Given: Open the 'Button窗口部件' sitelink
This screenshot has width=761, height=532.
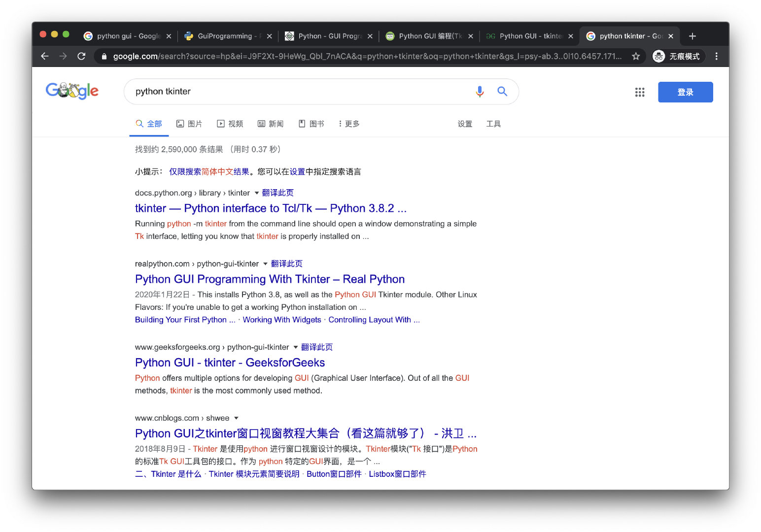Looking at the screenshot, I should (334, 474).
